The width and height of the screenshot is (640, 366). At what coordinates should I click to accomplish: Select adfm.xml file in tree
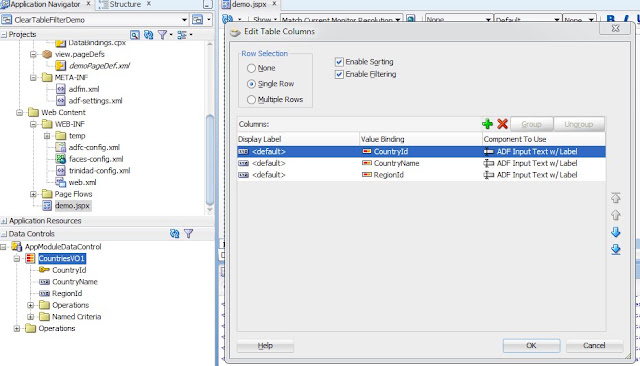click(x=84, y=89)
